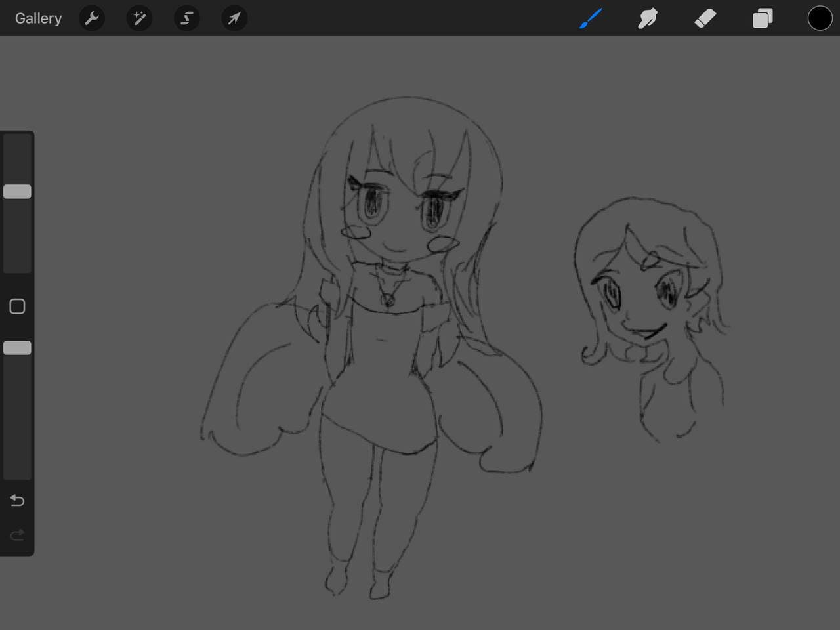
Task: Redo the undone stroke
Action: 17,535
